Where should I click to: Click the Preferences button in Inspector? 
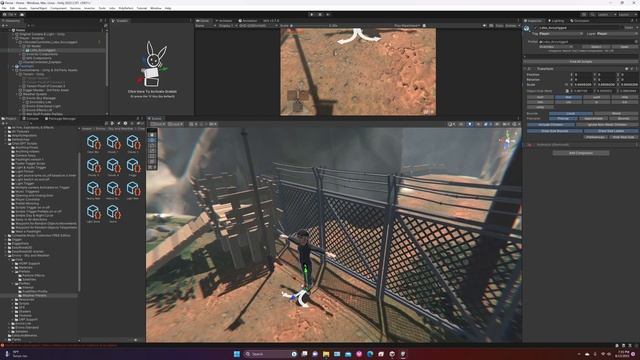pos(595,137)
